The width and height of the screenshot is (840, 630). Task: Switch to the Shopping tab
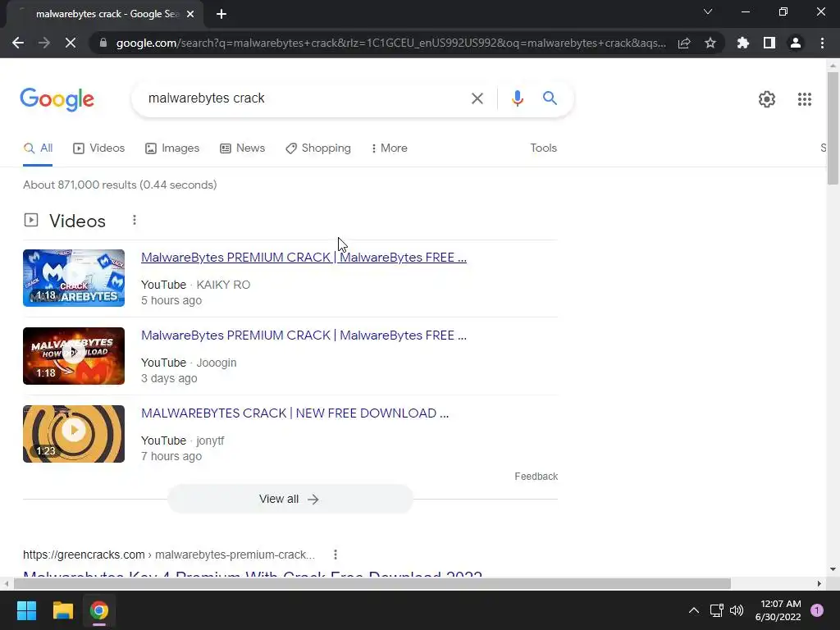(318, 148)
